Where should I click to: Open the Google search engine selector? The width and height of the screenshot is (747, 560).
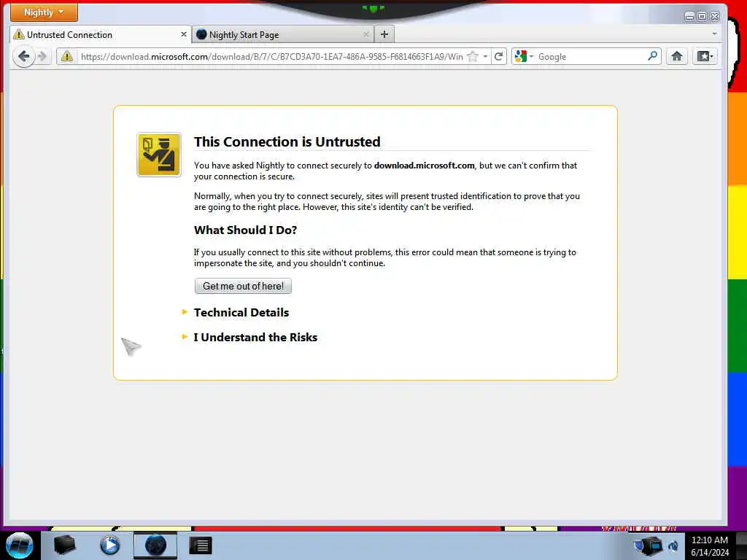(x=524, y=57)
